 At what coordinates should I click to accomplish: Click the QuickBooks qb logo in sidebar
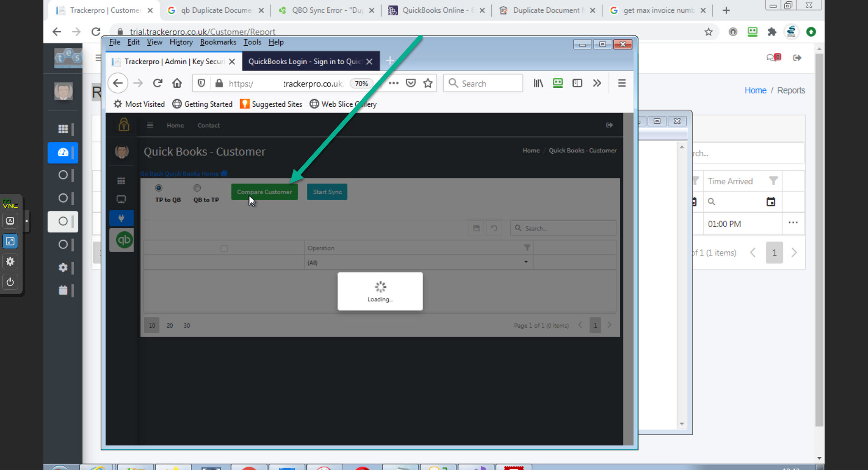click(x=124, y=240)
